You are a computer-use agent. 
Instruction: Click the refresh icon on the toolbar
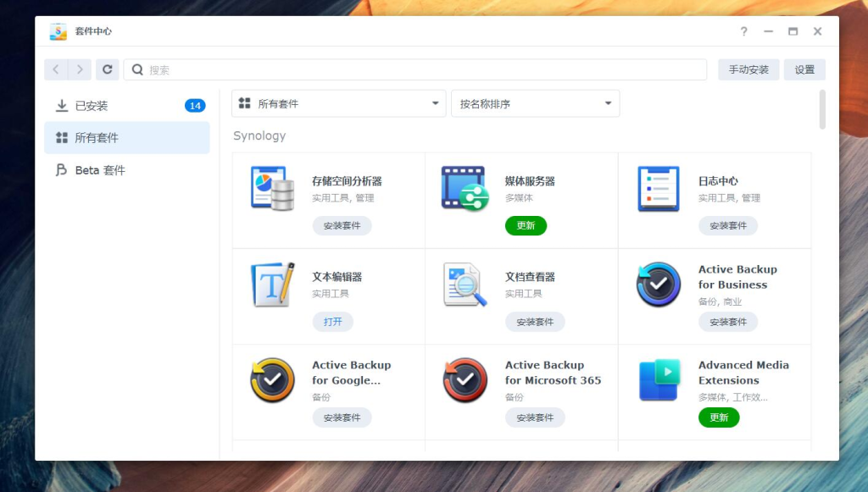[107, 69]
